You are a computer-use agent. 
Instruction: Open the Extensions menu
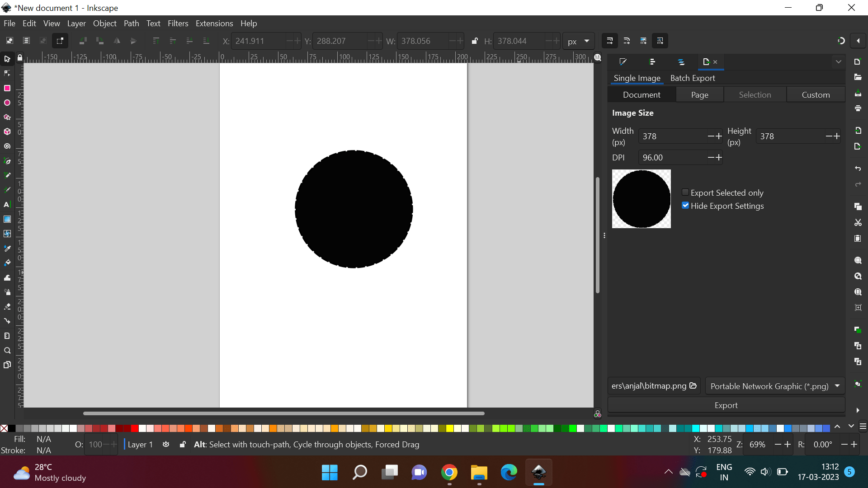(x=214, y=23)
